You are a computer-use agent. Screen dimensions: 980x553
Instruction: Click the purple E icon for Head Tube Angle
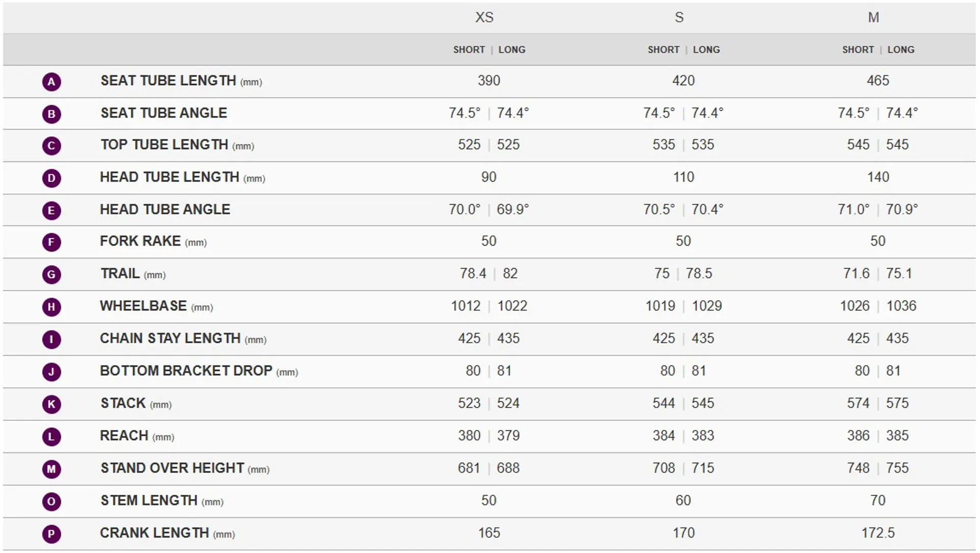click(x=52, y=210)
